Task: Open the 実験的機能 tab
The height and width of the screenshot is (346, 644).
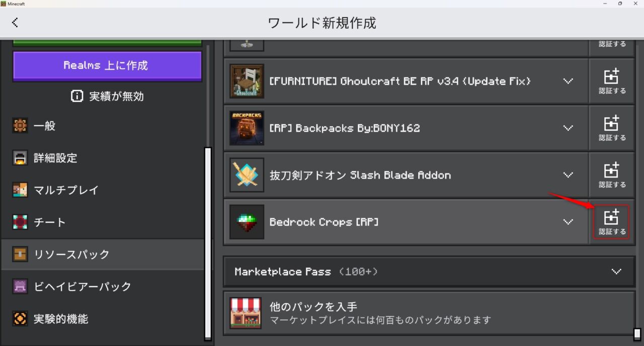Action: (103, 319)
